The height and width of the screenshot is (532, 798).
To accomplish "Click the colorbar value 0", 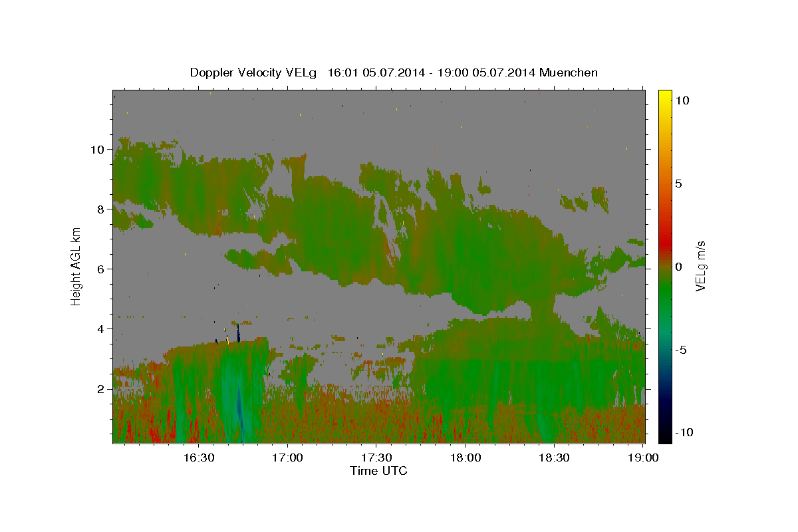I will (679, 267).
